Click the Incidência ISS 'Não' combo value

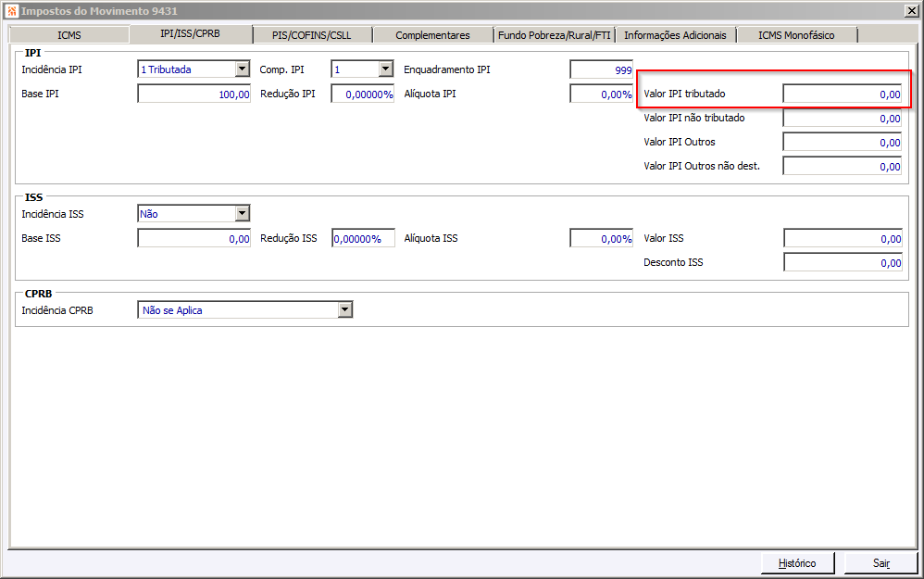(186, 214)
